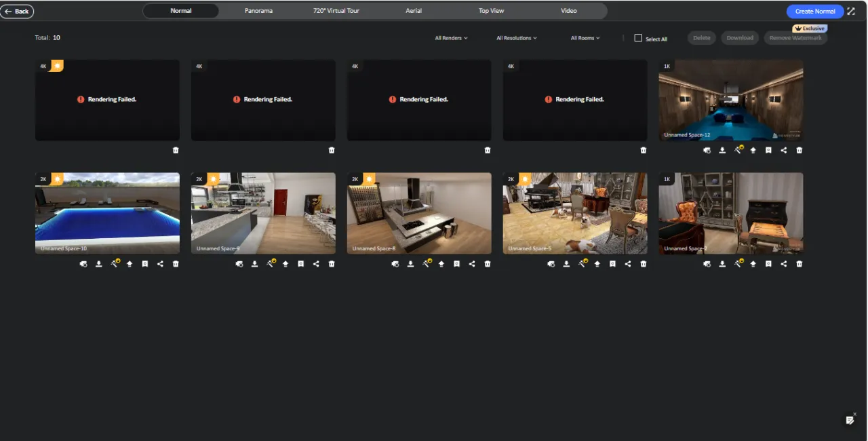Click upload arrow icon under Unnamed Space-5
The height and width of the screenshot is (441, 868).
click(597, 264)
